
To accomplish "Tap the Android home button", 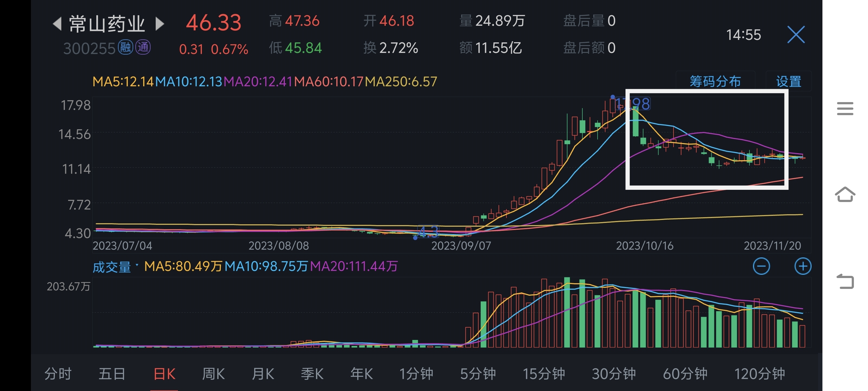I will point(845,194).
